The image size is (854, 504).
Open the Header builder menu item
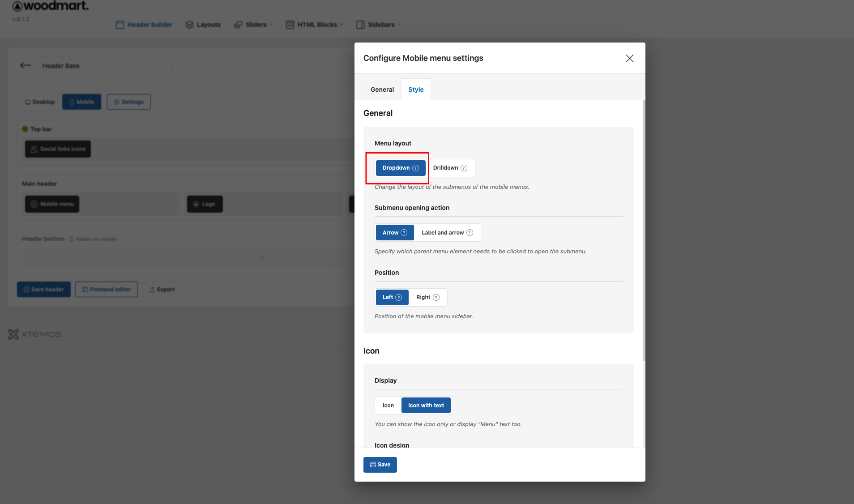click(144, 25)
